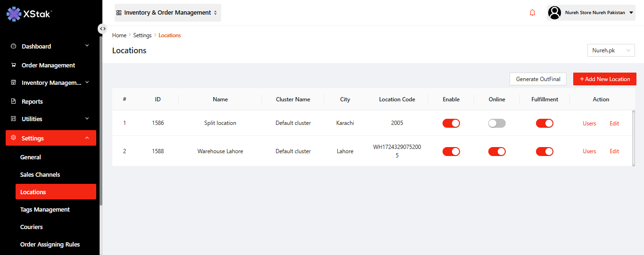The image size is (644, 255).
Task: Click the user profile avatar icon
Action: (555, 13)
